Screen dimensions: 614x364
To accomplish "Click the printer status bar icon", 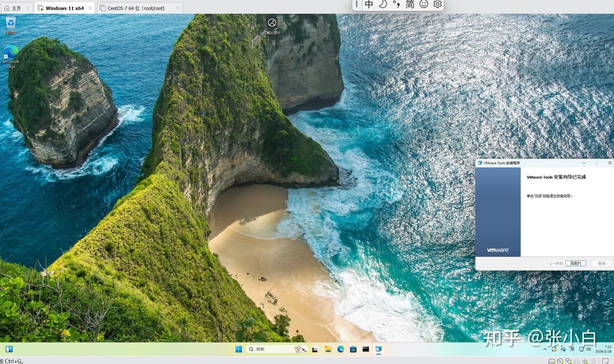I will pos(576,361).
